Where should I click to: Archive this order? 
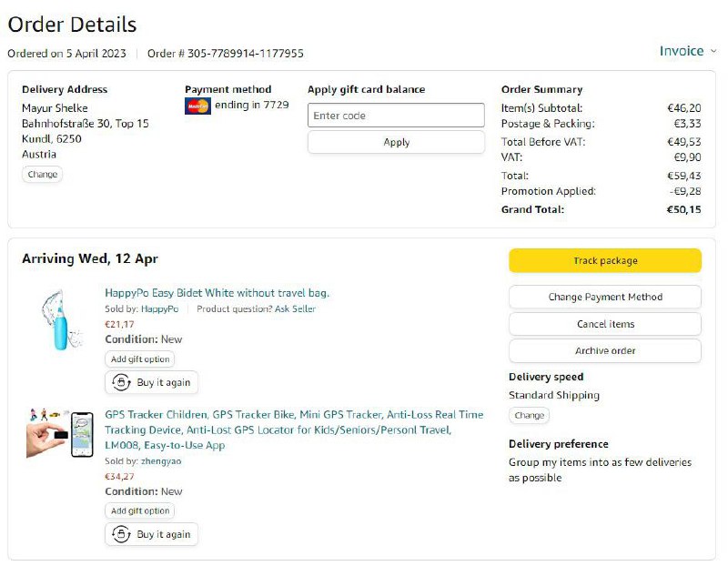tap(604, 350)
